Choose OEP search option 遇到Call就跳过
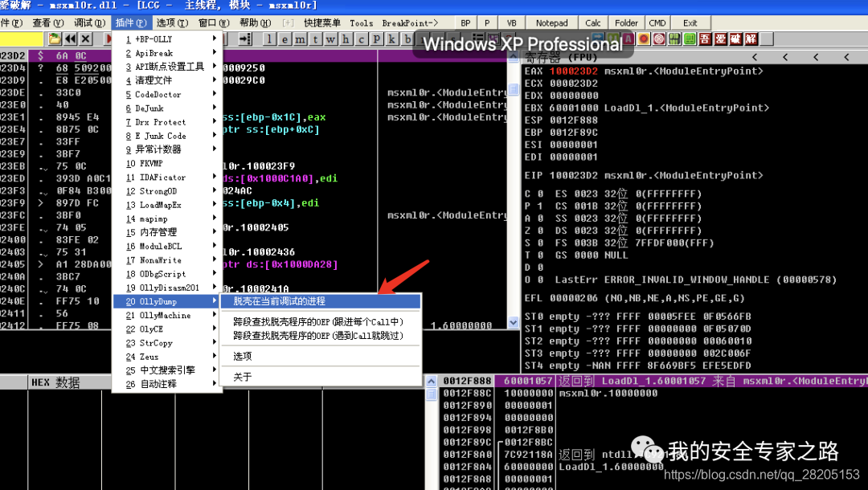Image resolution: width=868 pixels, height=490 pixels. click(x=321, y=336)
